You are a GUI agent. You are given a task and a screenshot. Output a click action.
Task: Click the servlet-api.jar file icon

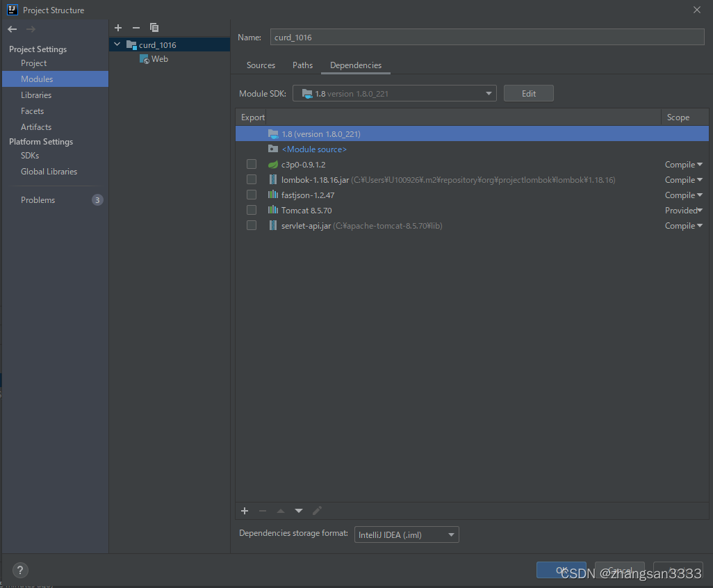tap(273, 226)
